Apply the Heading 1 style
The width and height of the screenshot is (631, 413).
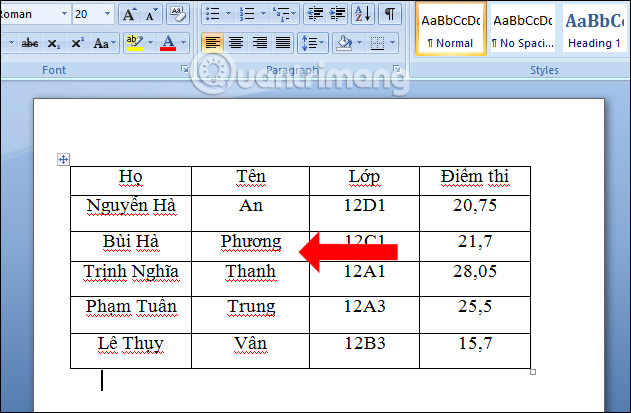point(594,29)
